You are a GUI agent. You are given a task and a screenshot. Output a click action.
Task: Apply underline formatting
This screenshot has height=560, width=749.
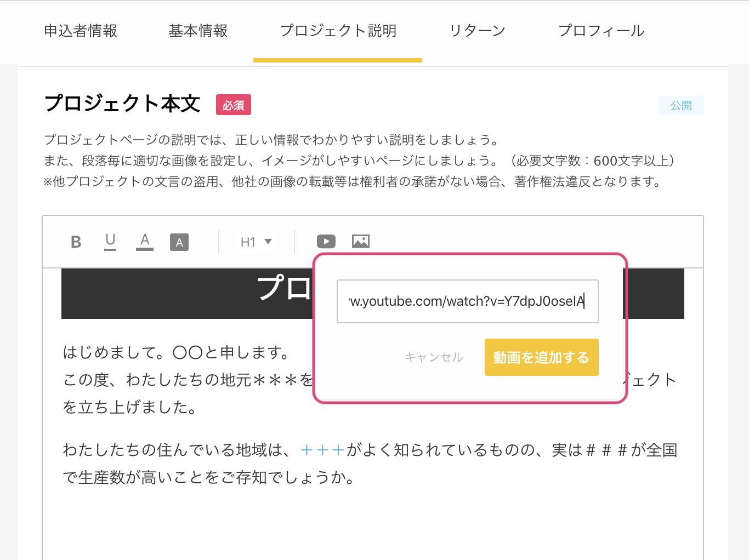(110, 241)
